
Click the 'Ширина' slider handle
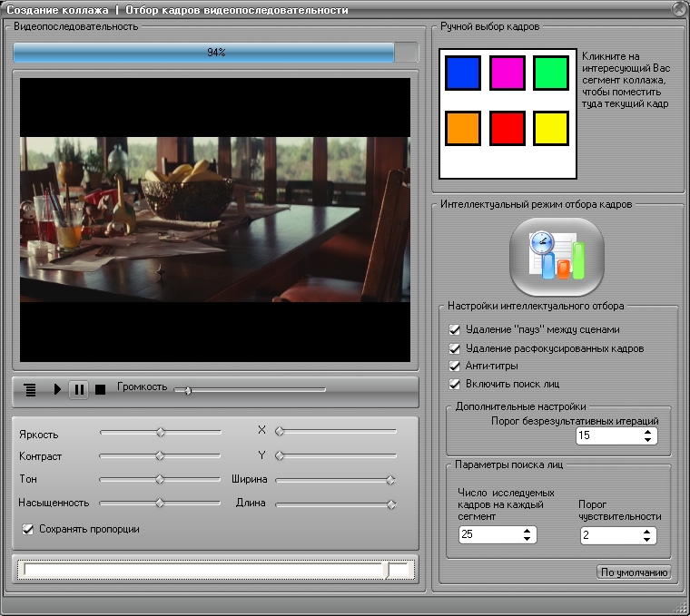pyautogui.click(x=390, y=481)
